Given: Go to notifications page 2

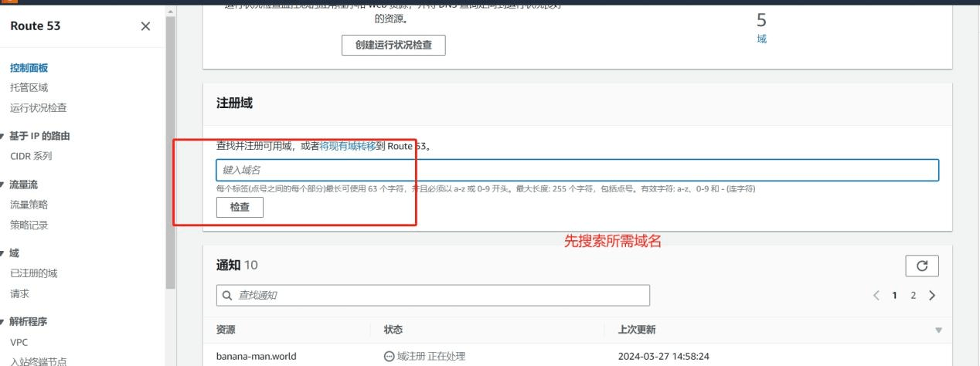Looking at the screenshot, I should coord(914,296).
